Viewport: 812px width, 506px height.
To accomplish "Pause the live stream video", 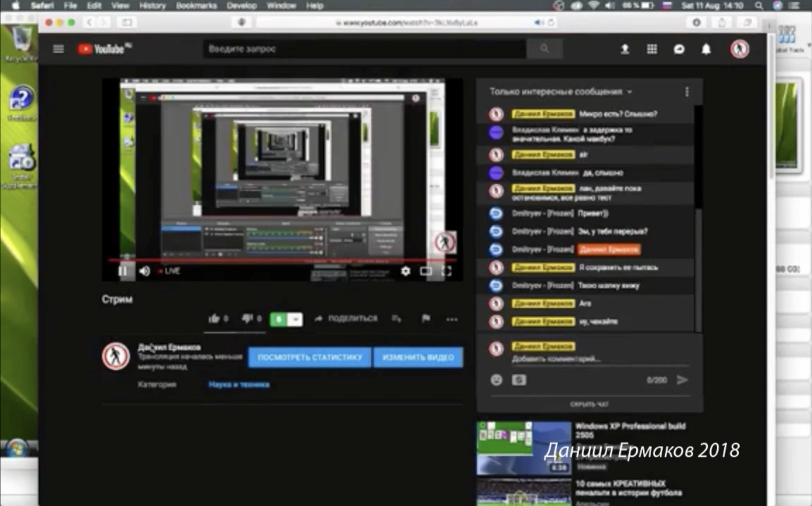I will 123,271.
